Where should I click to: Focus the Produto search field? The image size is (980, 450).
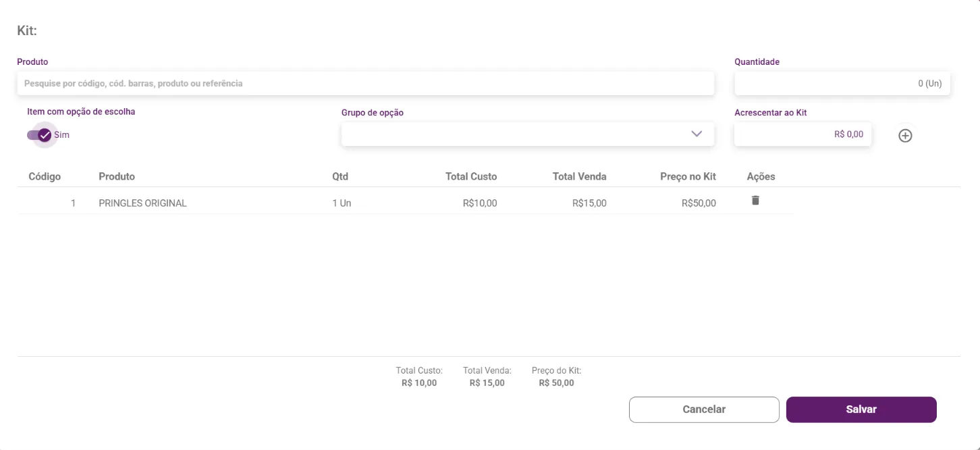(x=365, y=84)
